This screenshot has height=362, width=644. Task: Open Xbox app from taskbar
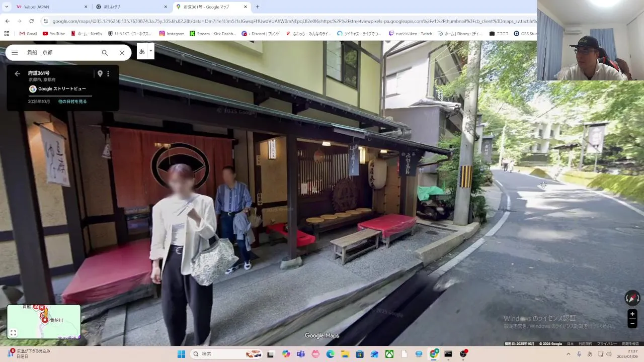pos(389,354)
